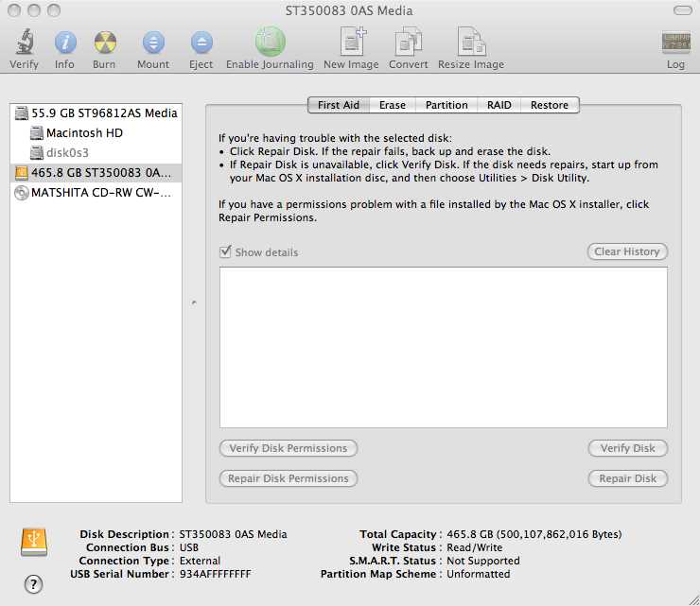Switch to the First Aid tab
The height and width of the screenshot is (606, 700).
[x=339, y=105]
